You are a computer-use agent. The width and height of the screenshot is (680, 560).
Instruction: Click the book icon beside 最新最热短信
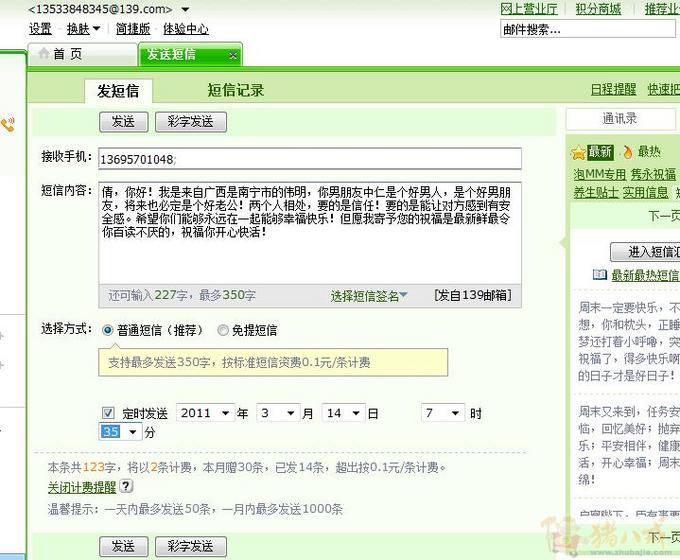point(600,275)
